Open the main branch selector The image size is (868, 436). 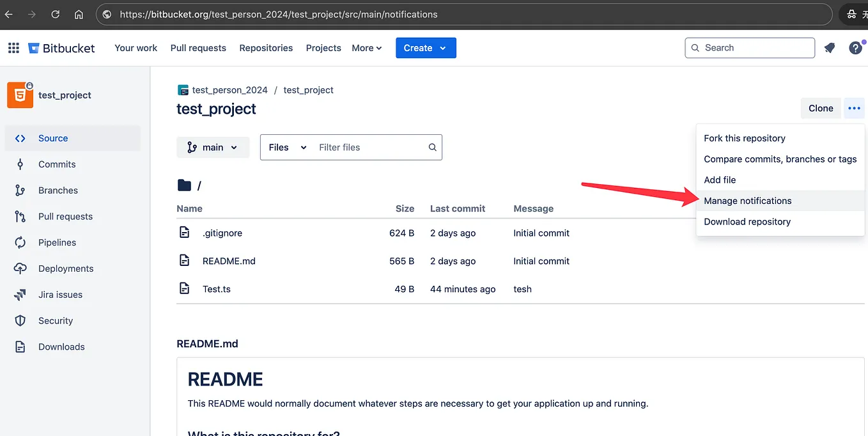[213, 147]
